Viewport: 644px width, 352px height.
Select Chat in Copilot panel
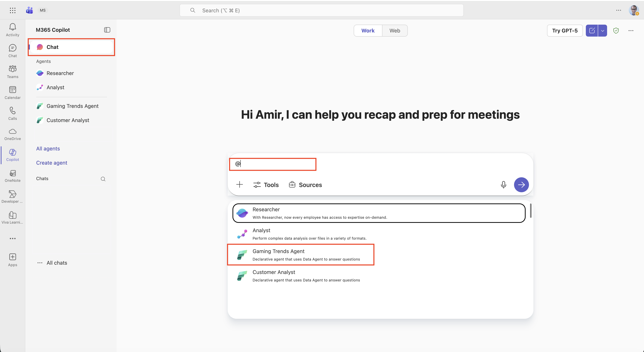click(71, 47)
